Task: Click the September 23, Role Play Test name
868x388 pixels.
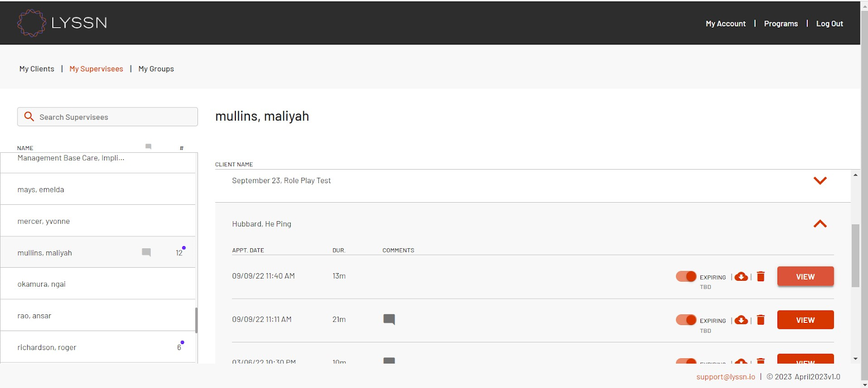Action: pos(281,180)
